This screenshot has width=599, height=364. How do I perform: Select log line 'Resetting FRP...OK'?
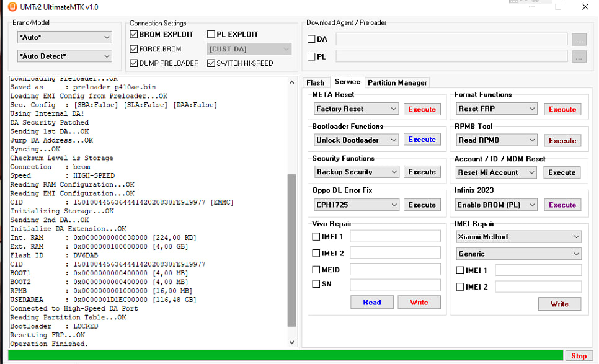coord(48,335)
